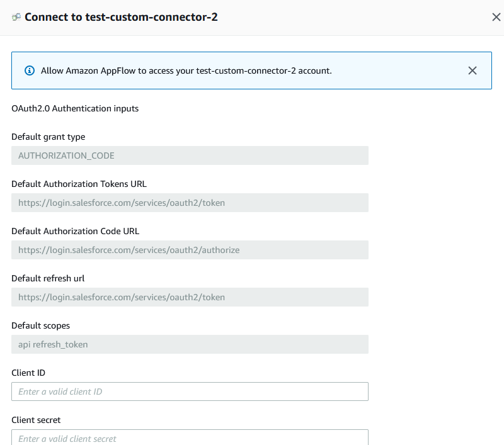Screen dimensions: 504x445
Task: Dismiss the Amazon AppFlow access alert
Action: 472,70
